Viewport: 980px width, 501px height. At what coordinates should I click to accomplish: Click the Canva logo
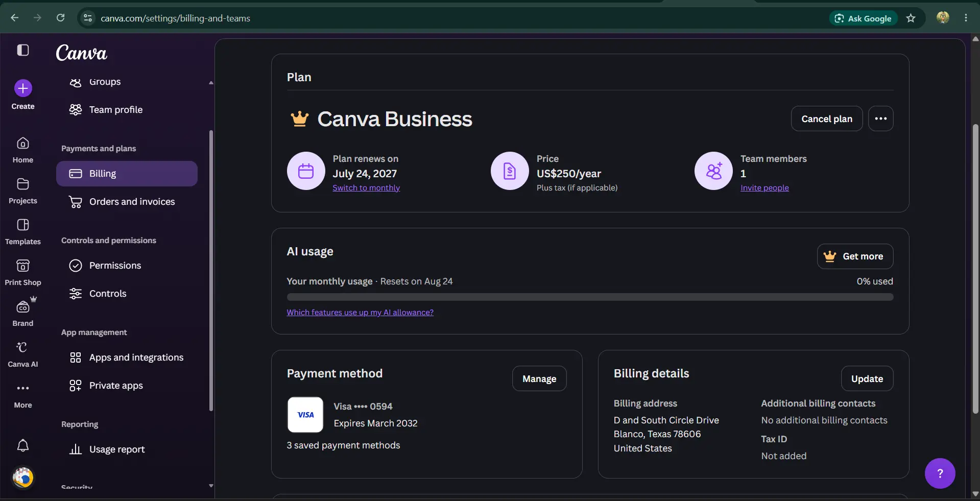[x=81, y=53]
